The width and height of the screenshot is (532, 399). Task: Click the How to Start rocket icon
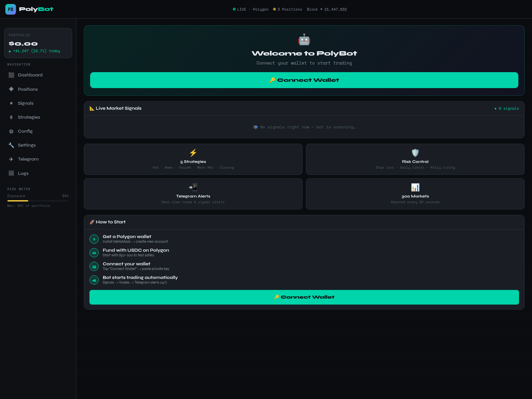[92, 222]
